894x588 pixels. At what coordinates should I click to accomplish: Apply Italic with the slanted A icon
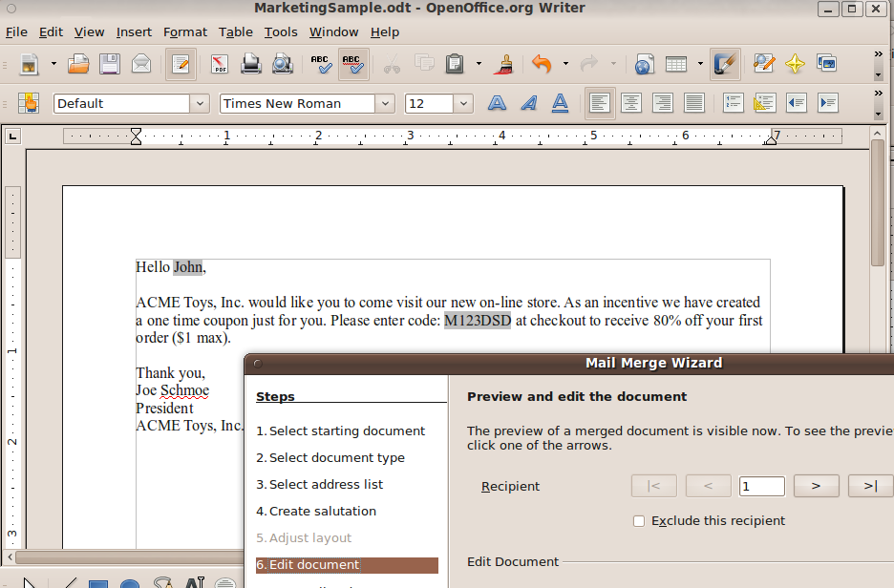528,104
